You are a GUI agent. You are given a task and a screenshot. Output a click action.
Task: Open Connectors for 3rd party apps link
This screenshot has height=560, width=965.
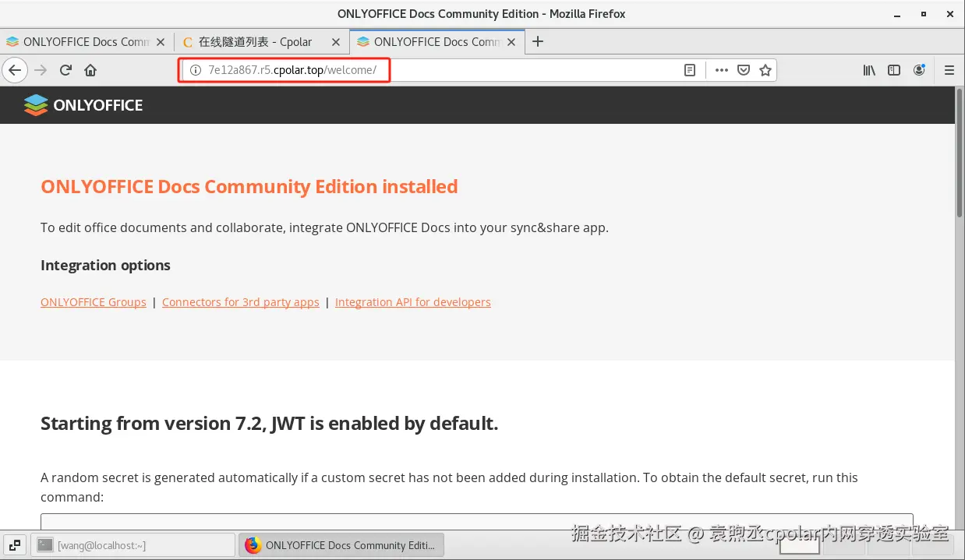pyautogui.click(x=241, y=302)
